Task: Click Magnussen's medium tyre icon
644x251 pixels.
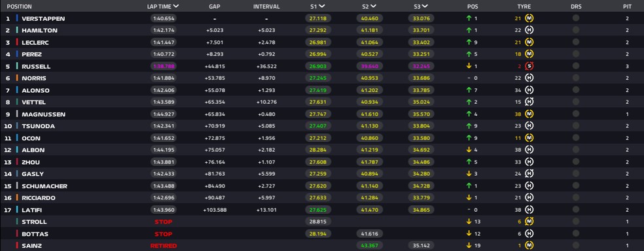Action: (x=529, y=114)
